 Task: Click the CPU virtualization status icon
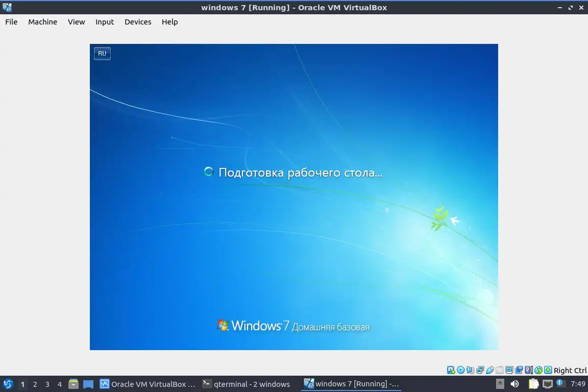click(x=528, y=370)
